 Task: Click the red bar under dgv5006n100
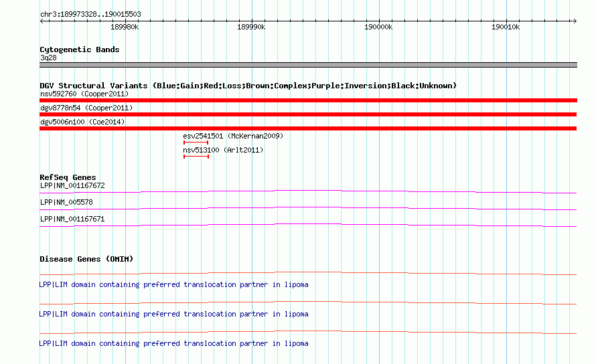308,128
